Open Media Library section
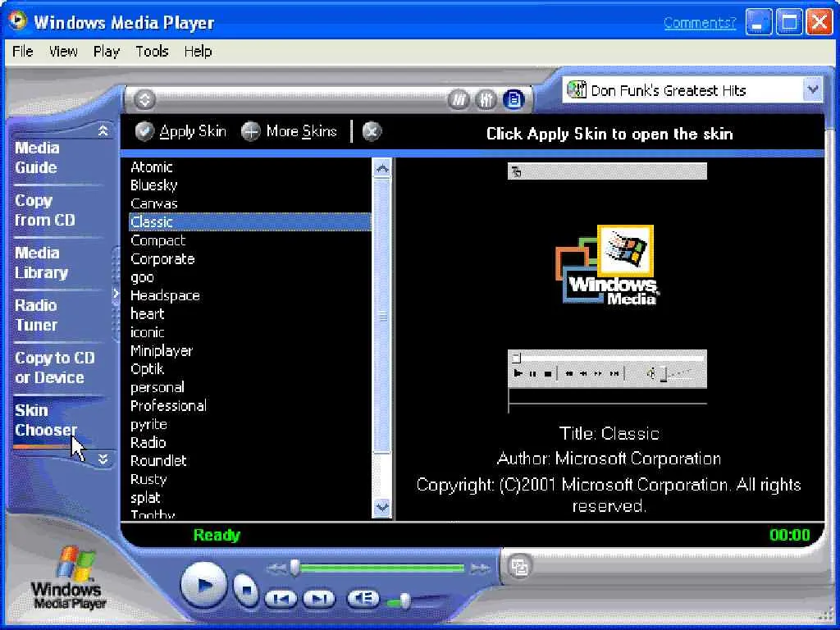The height and width of the screenshot is (630, 840). tap(41, 262)
